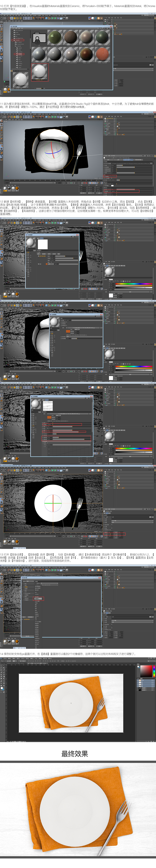Click the hue spectrum bar in color chooser
This screenshot has width=156, height=868.
click(134, 284)
